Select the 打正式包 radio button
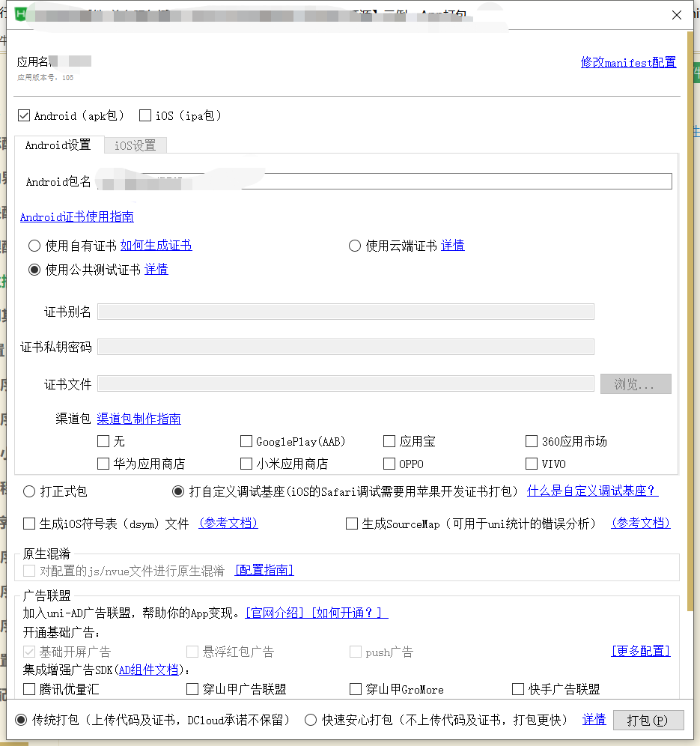Viewport: 700px width, 746px height. point(29,492)
